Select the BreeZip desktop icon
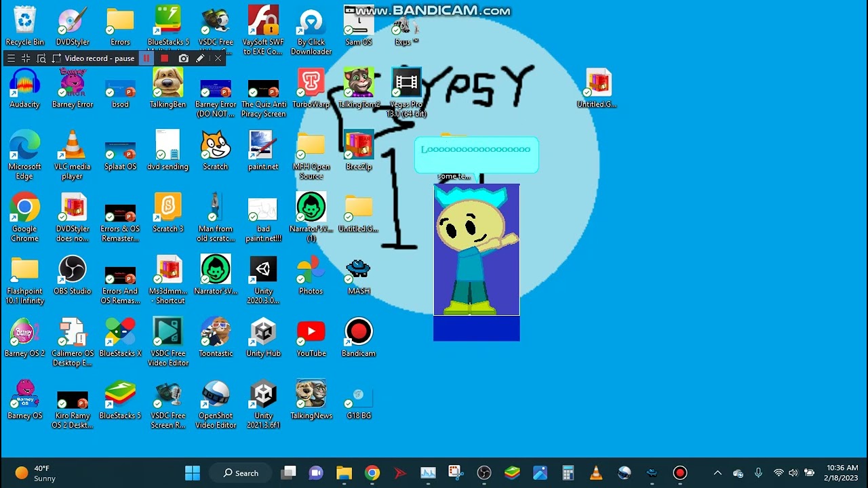 359,150
